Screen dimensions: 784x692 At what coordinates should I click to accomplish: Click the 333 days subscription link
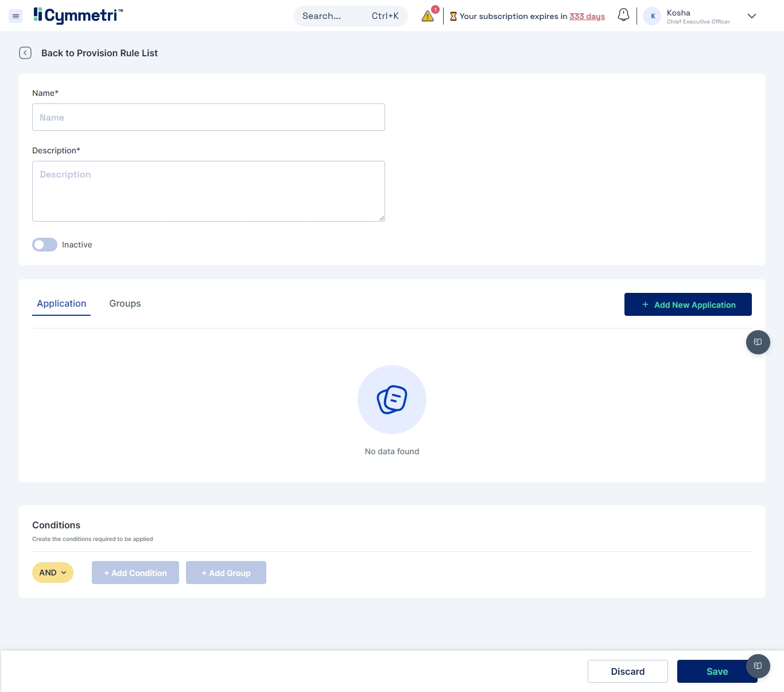tap(587, 16)
